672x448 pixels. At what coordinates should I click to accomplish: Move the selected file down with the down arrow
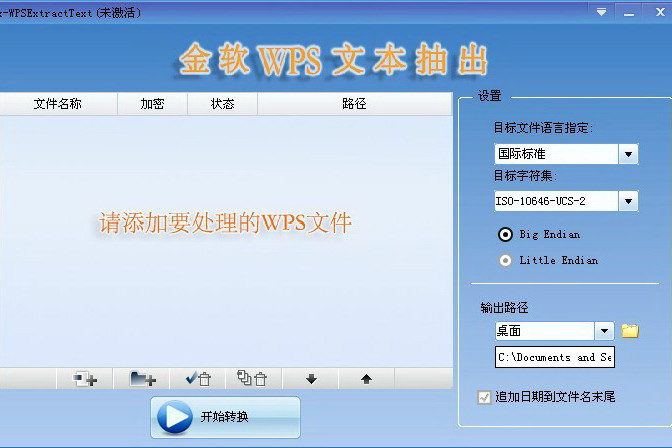[311, 379]
